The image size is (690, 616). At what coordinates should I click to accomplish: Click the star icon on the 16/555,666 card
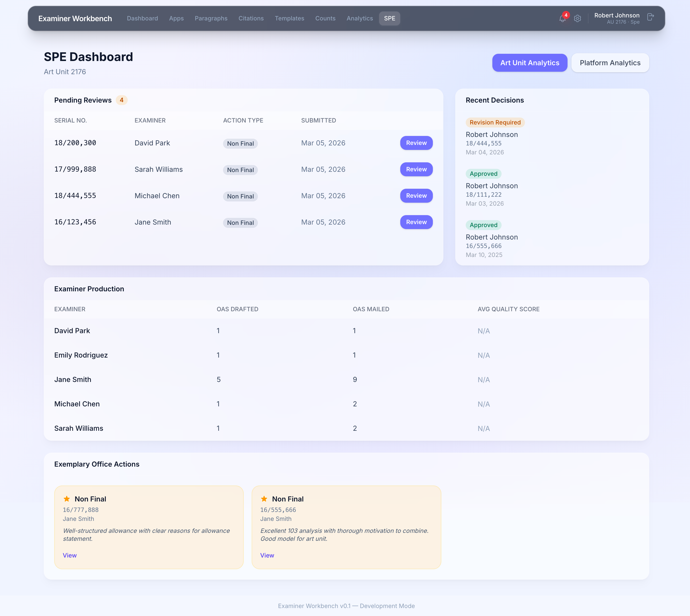[x=264, y=499]
